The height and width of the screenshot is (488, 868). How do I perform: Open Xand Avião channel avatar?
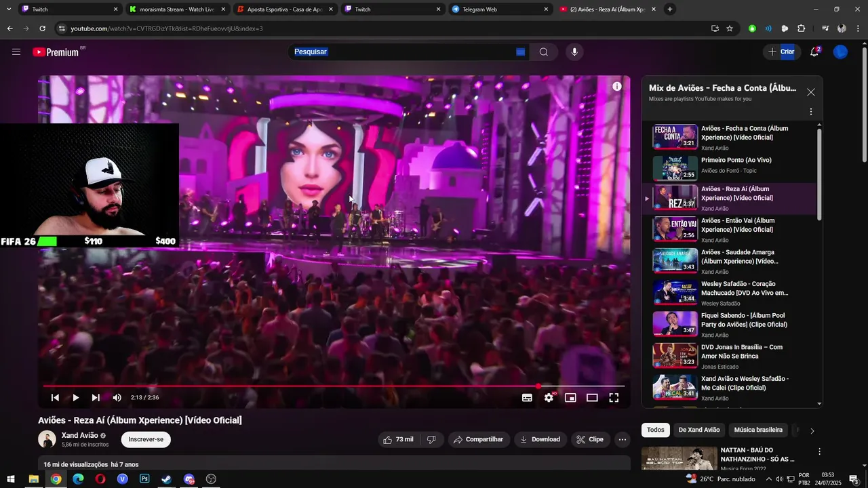[x=47, y=439]
